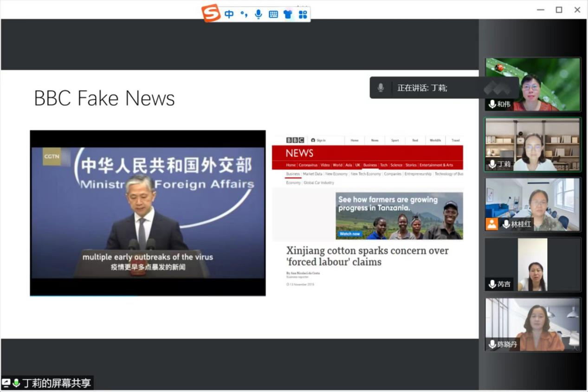Image resolution: width=588 pixels, height=392 pixels.
Task: Open the Sogou soft keyboard icon
Action: point(273,14)
